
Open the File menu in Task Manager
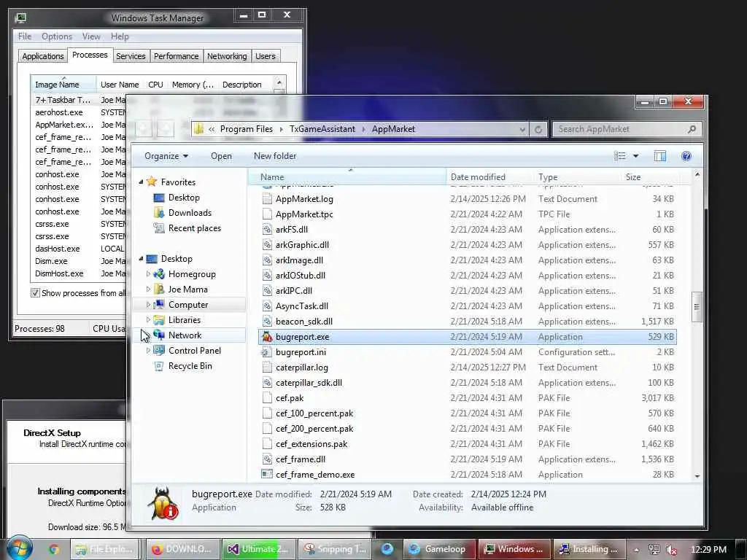pos(25,36)
